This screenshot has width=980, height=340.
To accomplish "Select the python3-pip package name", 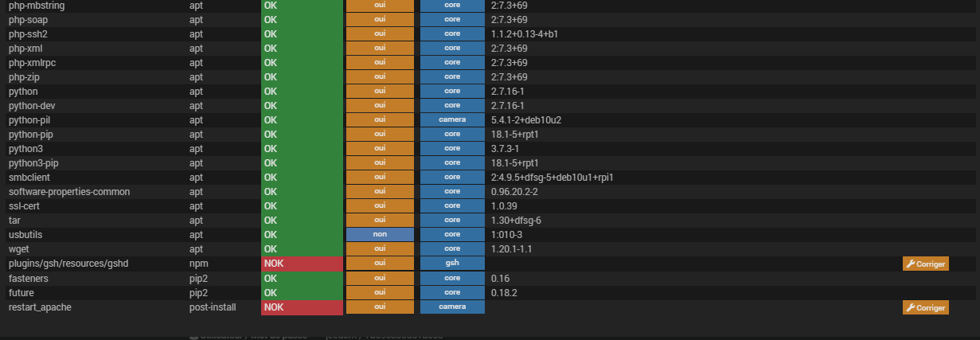I will coord(33,162).
